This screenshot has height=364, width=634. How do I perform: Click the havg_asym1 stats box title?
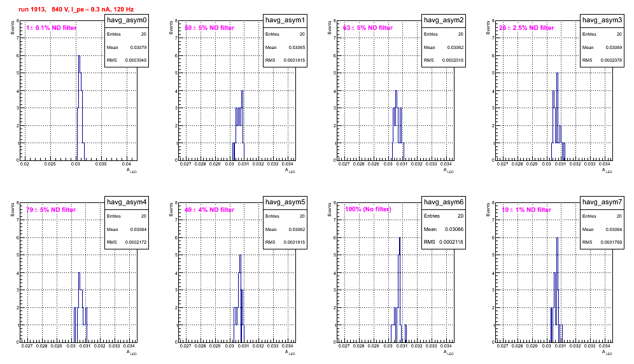(x=285, y=20)
